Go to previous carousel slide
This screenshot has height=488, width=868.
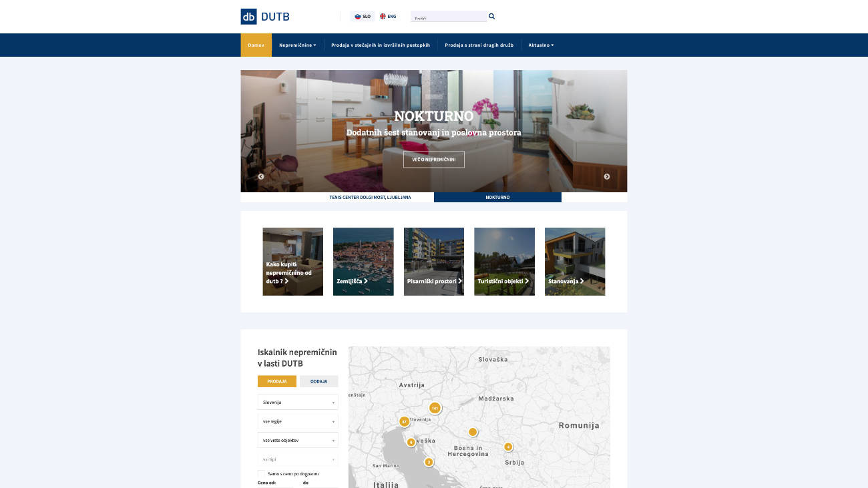261,177
